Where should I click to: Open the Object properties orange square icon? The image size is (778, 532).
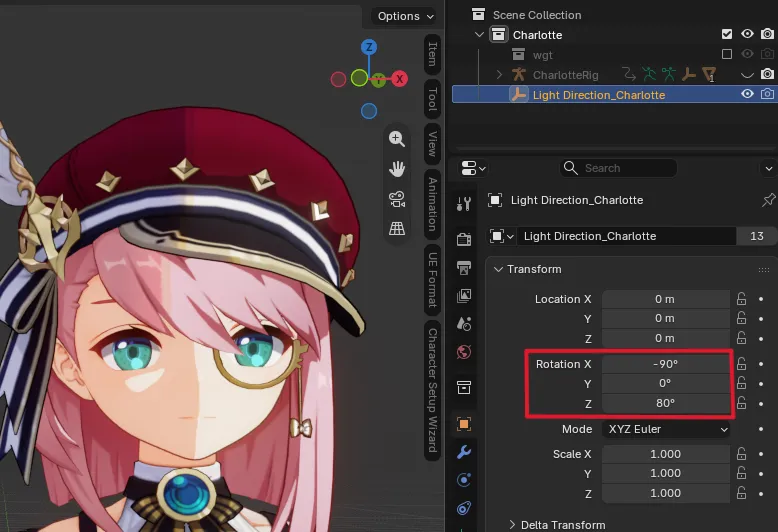(x=464, y=424)
